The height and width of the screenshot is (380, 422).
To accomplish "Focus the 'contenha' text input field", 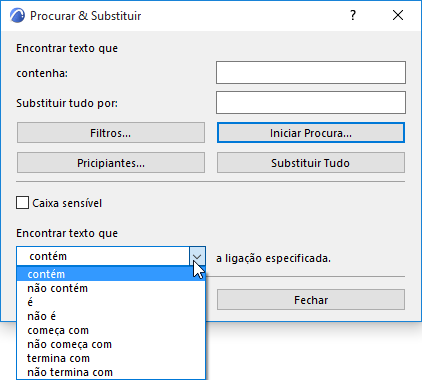I will pos(311,72).
